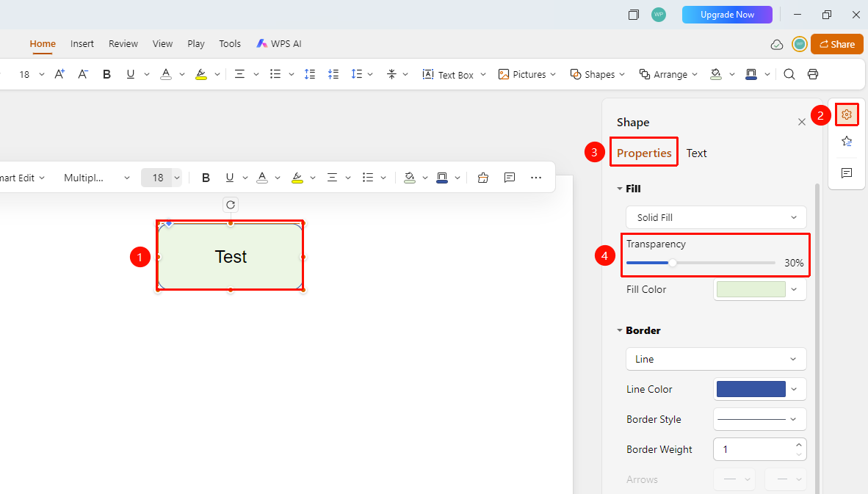The image size is (868, 494).
Task: Click the yellow highlight icon in ribbon
Action: (201, 74)
